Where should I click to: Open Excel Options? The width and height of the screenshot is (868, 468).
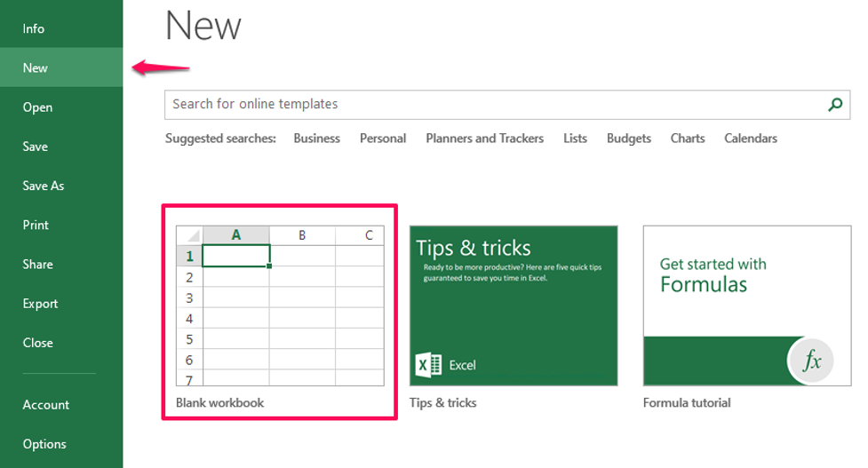tap(44, 444)
